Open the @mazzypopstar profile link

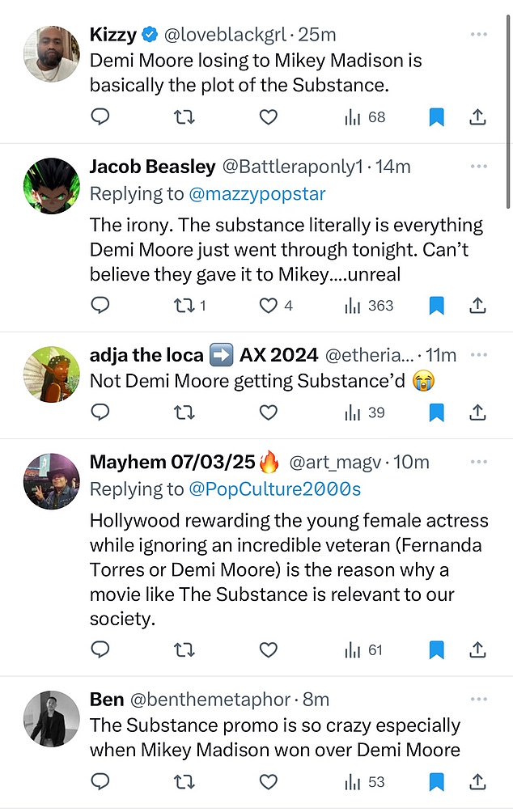(257, 193)
